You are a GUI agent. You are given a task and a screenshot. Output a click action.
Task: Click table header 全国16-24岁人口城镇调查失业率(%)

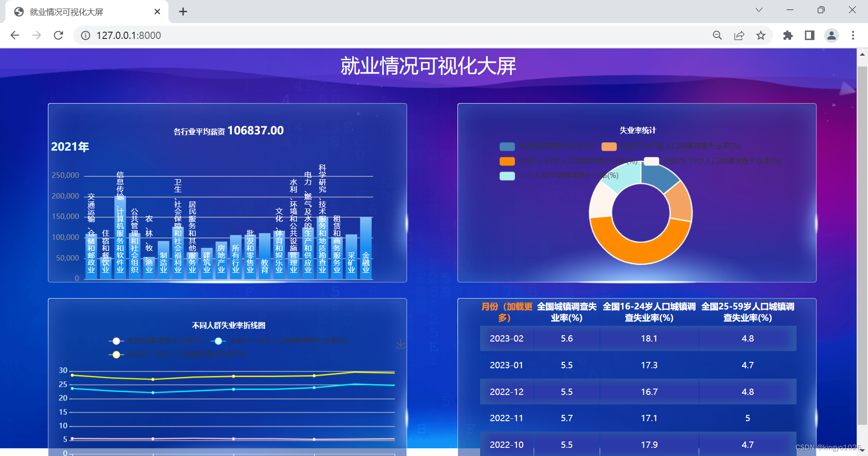tap(649, 312)
